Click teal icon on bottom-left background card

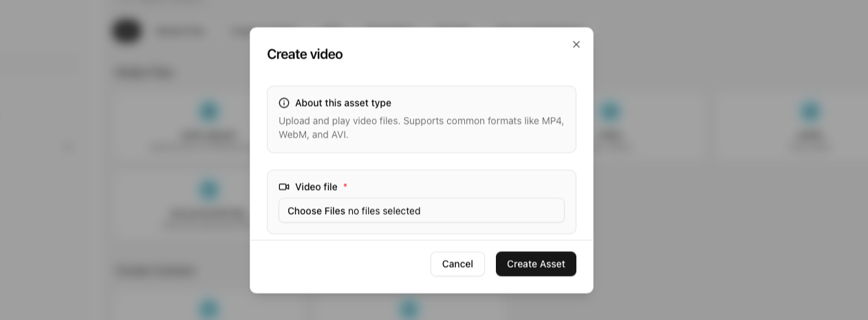tap(208, 309)
